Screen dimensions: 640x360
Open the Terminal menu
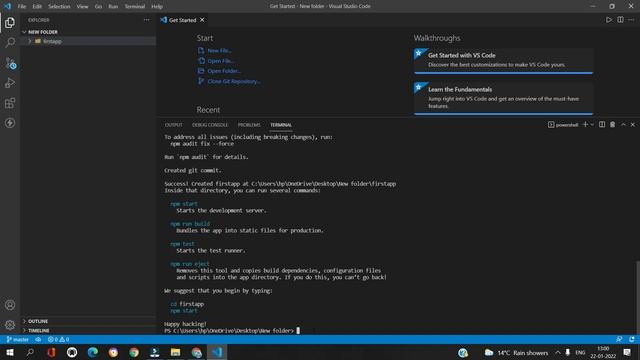pyautogui.click(x=135, y=7)
